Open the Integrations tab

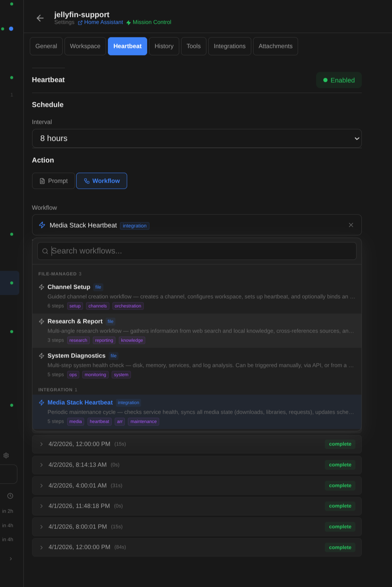tap(229, 46)
